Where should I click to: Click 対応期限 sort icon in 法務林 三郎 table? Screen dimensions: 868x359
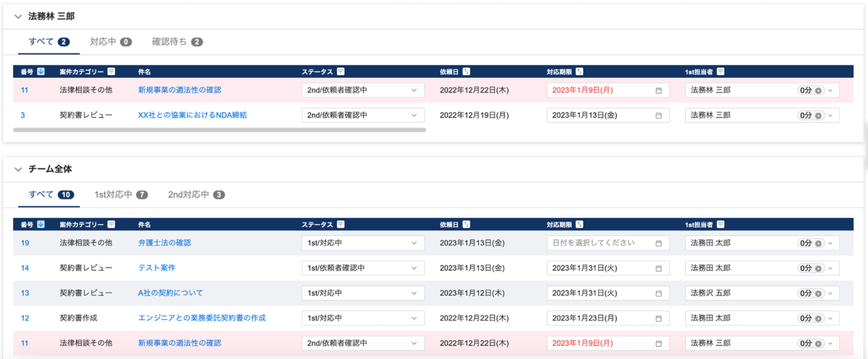click(579, 72)
